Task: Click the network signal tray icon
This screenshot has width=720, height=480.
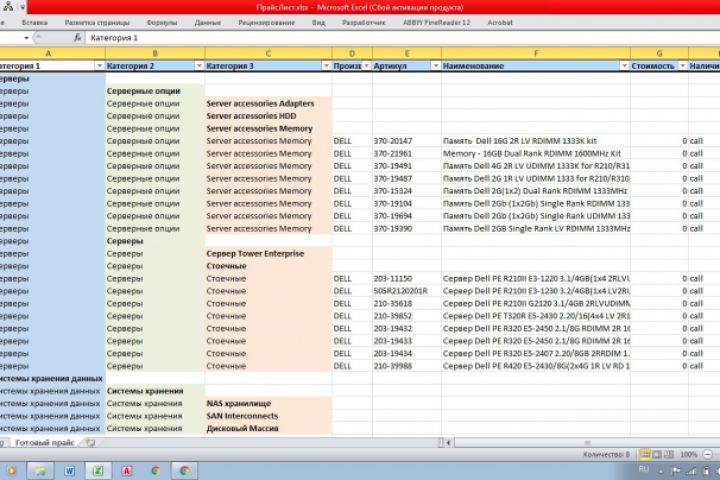Action: pos(692,471)
